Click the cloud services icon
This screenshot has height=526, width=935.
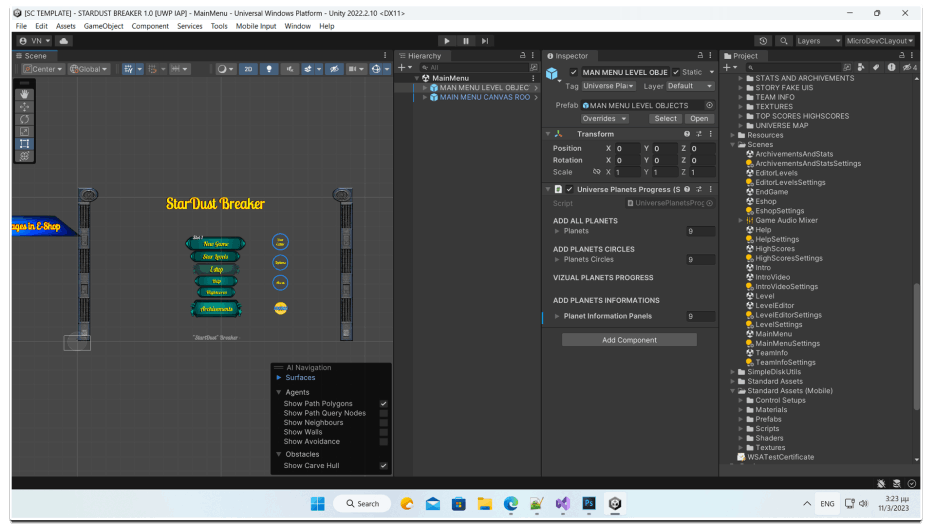click(x=65, y=41)
